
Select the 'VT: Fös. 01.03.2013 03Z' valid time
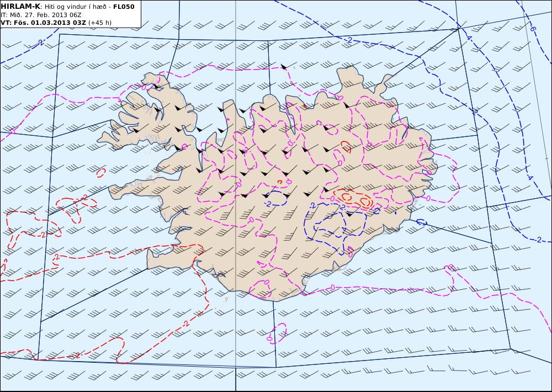coord(43,23)
